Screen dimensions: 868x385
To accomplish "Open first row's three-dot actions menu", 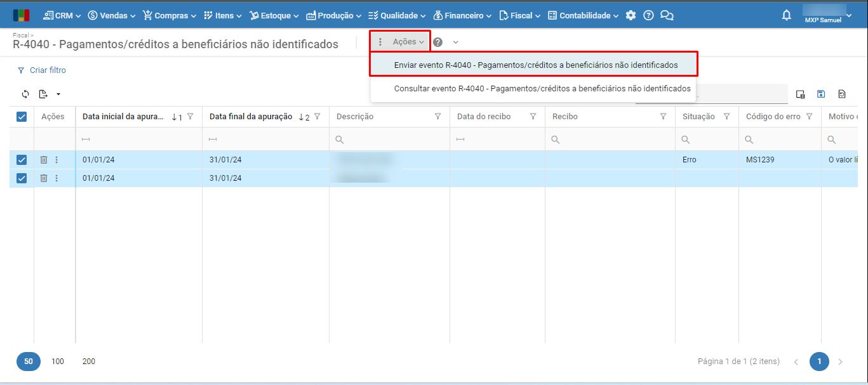I will click(57, 160).
